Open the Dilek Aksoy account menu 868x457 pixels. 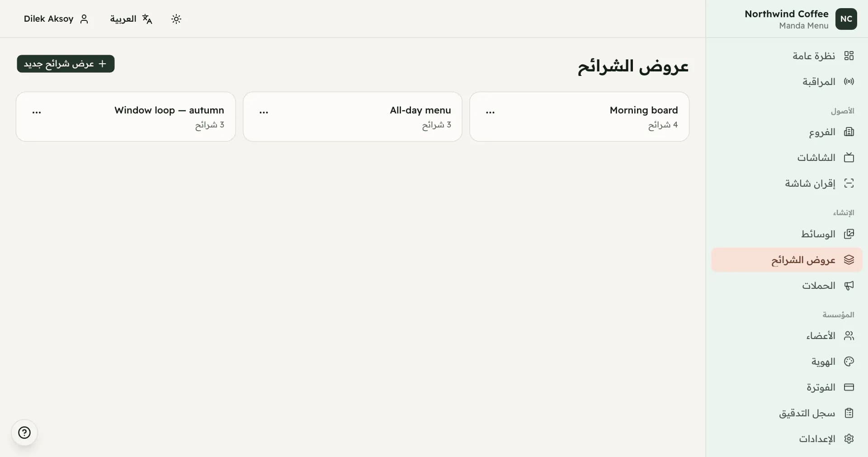click(x=56, y=19)
